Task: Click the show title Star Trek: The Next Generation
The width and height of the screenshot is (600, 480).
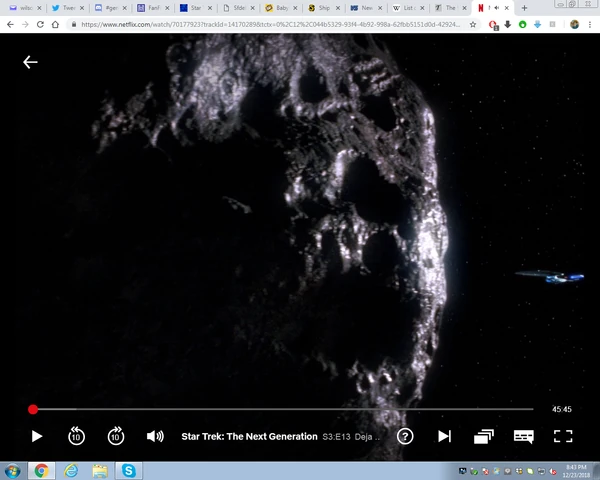Action: tap(249, 436)
